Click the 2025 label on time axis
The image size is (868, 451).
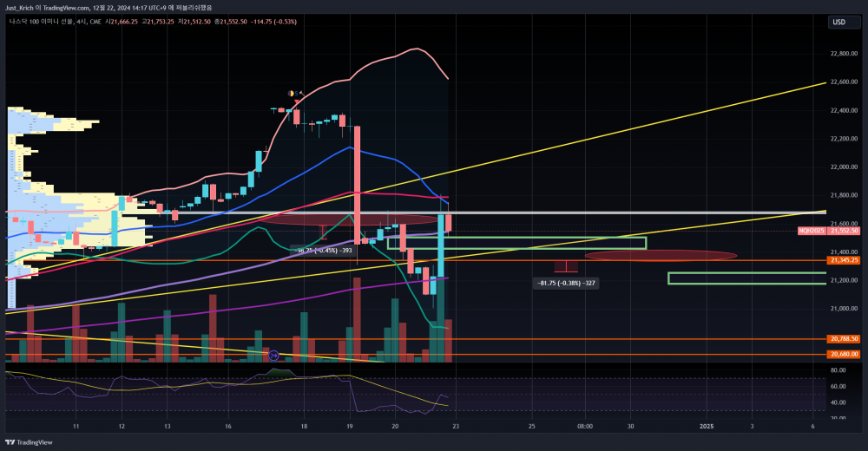(x=707, y=427)
